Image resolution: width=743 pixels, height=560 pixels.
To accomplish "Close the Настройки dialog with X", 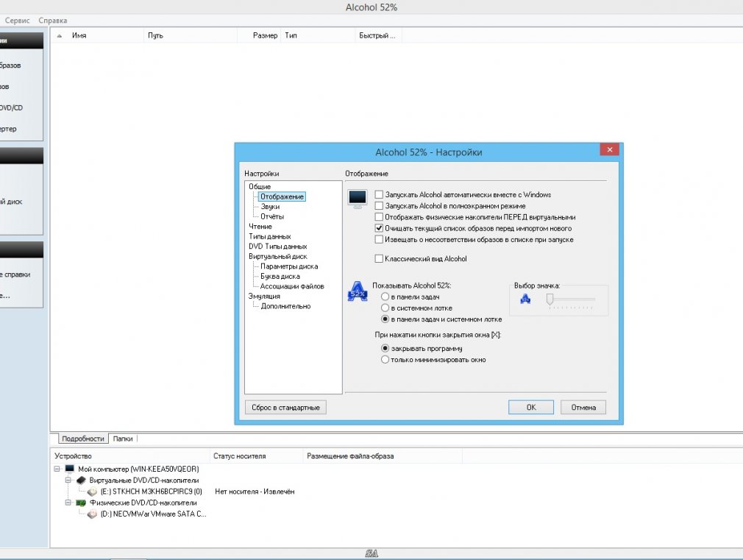I will point(610,150).
